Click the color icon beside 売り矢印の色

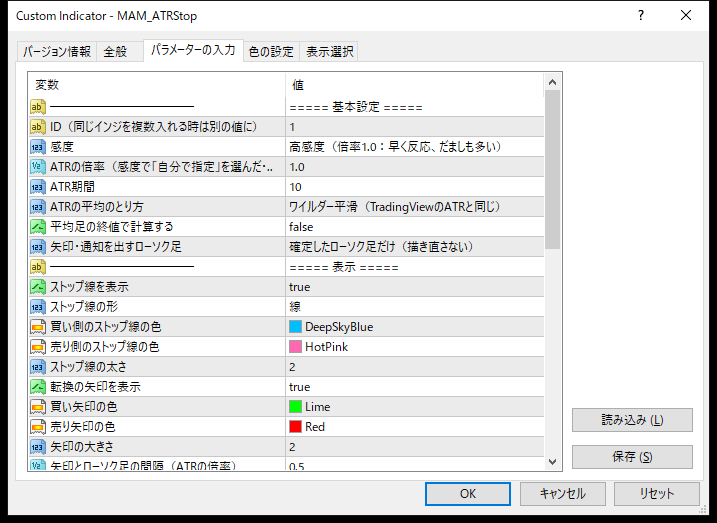(38, 427)
